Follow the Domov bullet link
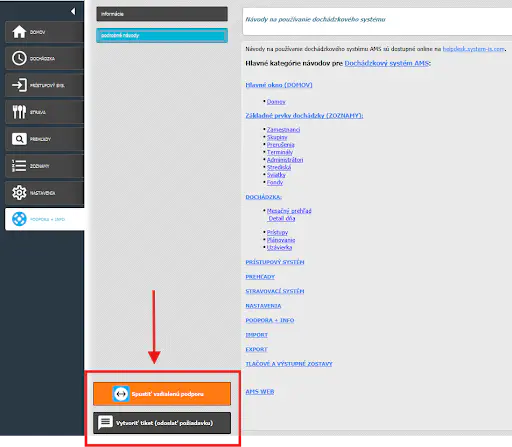This screenshot has width=512, height=447. [276, 102]
